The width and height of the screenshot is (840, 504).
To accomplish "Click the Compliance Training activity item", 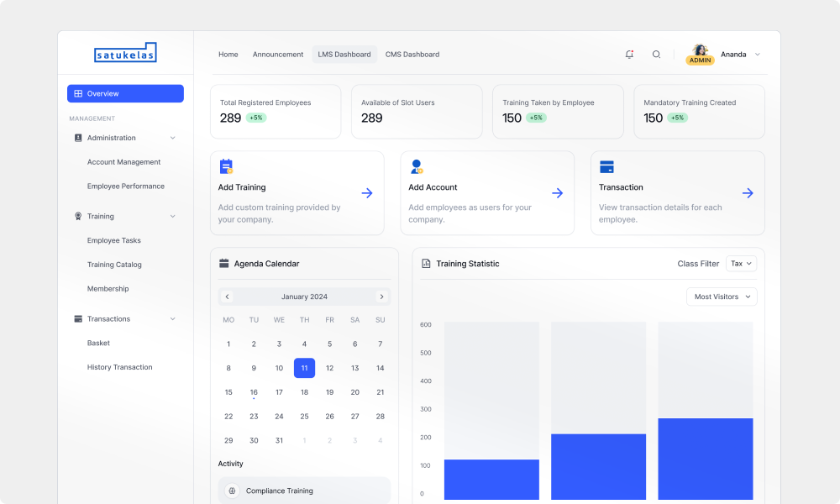I will tap(304, 491).
